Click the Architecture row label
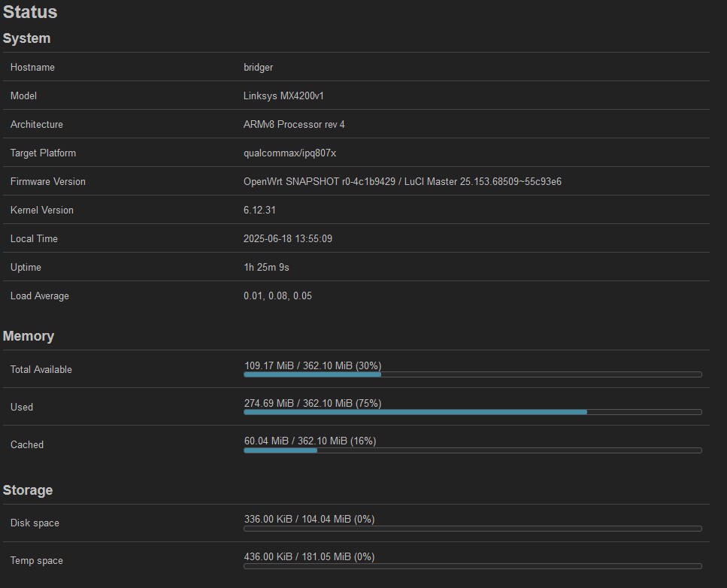Viewport: 727px width, 588px height. click(37, 124)
